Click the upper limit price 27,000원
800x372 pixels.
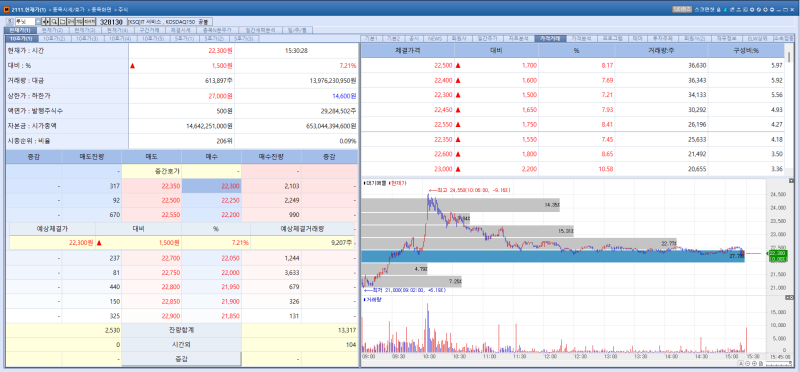pyautogui.click(x=220, y=96)
